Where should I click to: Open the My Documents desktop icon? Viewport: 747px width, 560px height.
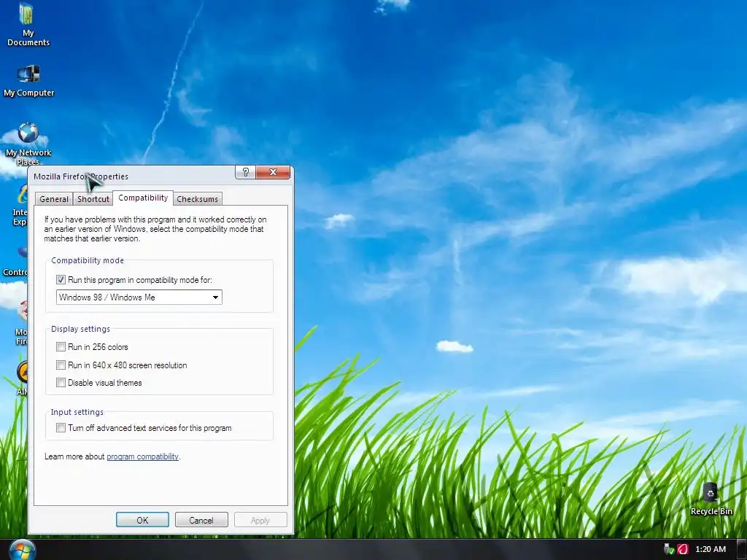coord(28,25)
